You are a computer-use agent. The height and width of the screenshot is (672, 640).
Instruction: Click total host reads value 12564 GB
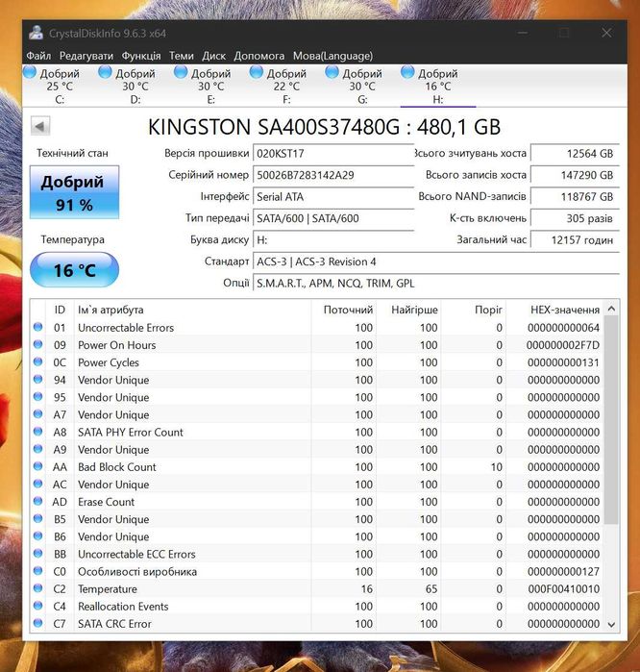click(x=575, y=154)
